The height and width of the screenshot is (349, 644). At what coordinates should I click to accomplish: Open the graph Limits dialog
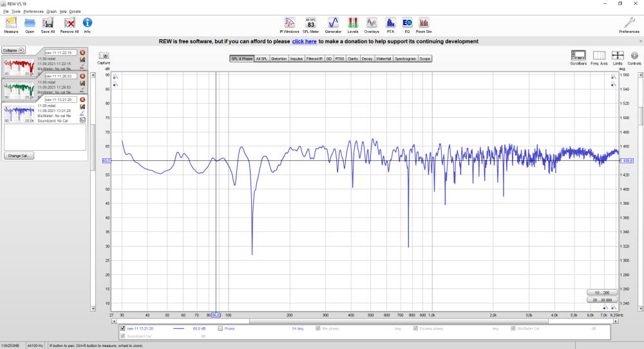pyautogui.click(x=618, y=57)
